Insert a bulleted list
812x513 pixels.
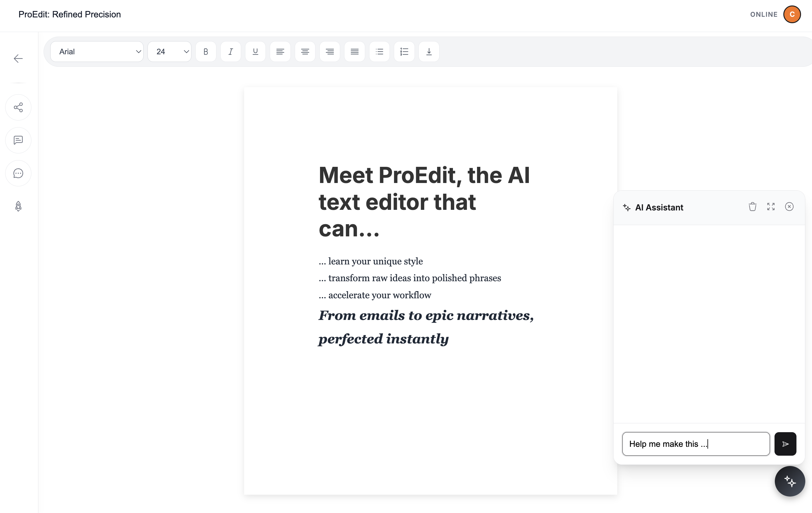[x=379, y=51]
